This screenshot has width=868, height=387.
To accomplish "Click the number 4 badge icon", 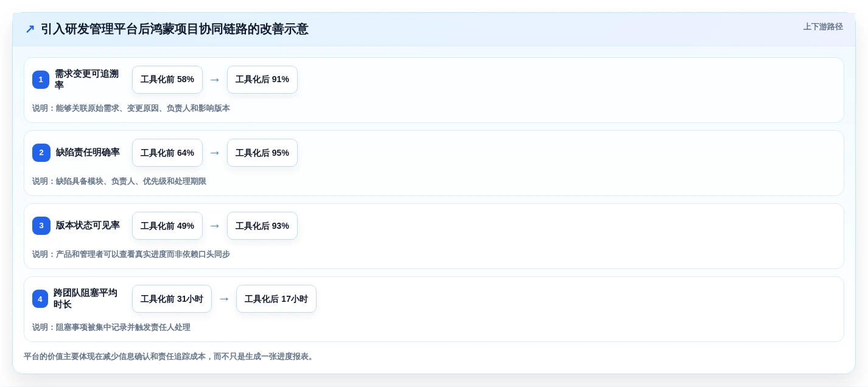I will tap(40, 299).
